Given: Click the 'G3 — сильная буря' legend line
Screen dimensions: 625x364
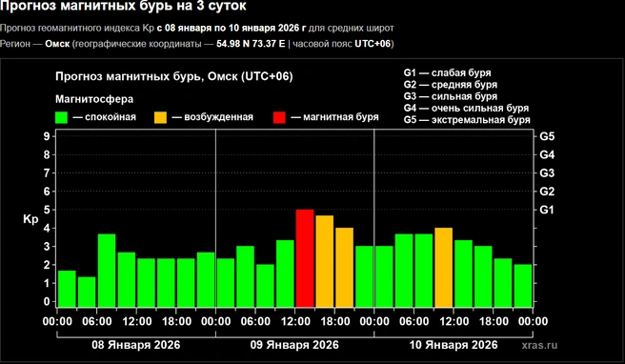Looking at the screenshot, I should pyautogui.click(x=451, y=96).
